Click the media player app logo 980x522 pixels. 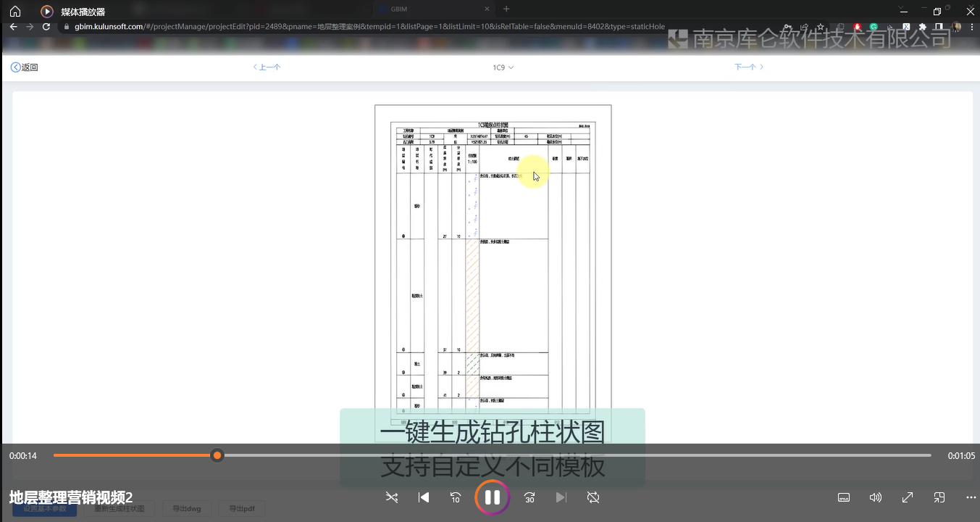[47, 12]
